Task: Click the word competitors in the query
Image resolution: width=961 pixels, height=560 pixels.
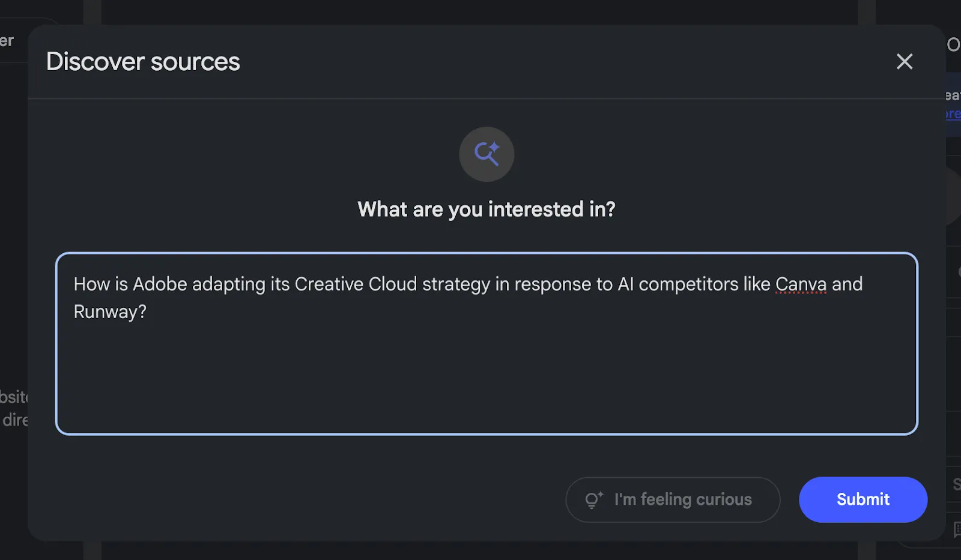Action: pos(688,284)
